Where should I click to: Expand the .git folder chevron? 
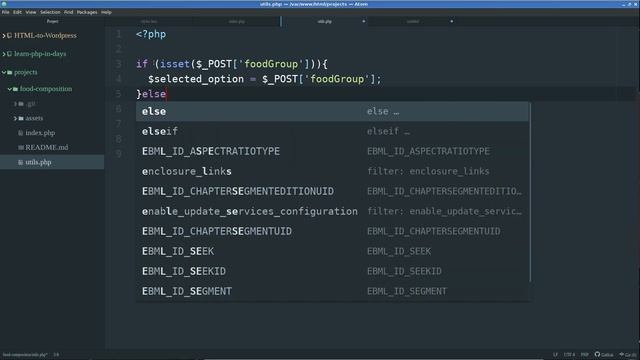tap(16, 104)
